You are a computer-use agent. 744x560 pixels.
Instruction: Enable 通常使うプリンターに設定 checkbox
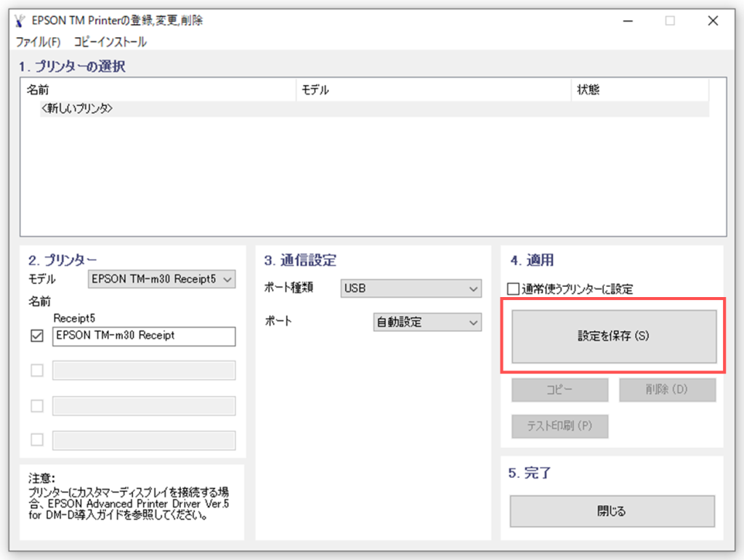click(513, 289)
